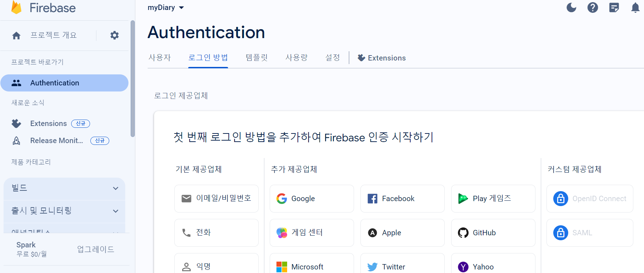644x273 pixels.
Task: Click the 제품 카테고리 heading
Action: tap(31, 162)
